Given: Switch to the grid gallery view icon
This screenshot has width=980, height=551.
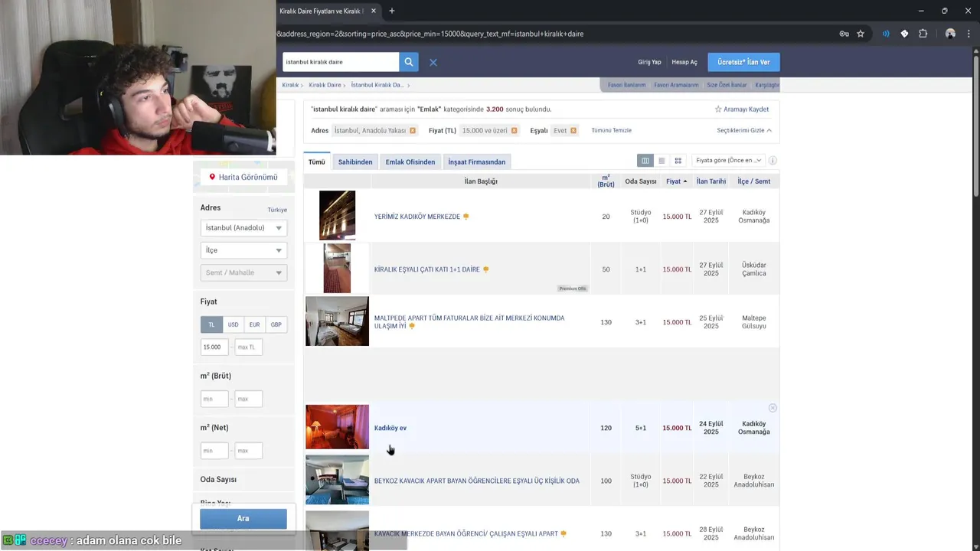Looking at the screenshot, I should [678, 161].
